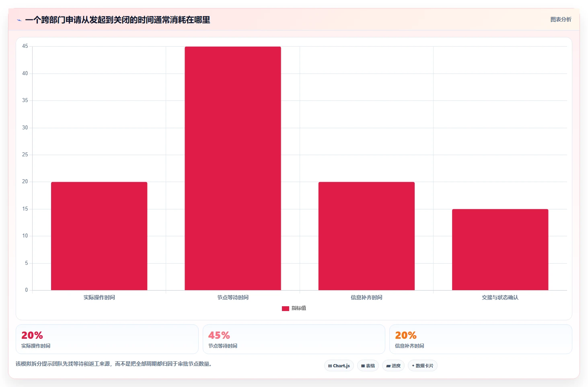Viewport: 588px width, 387px height.
Task: Select the 数据卡片 chip
Action: [423, 366]
